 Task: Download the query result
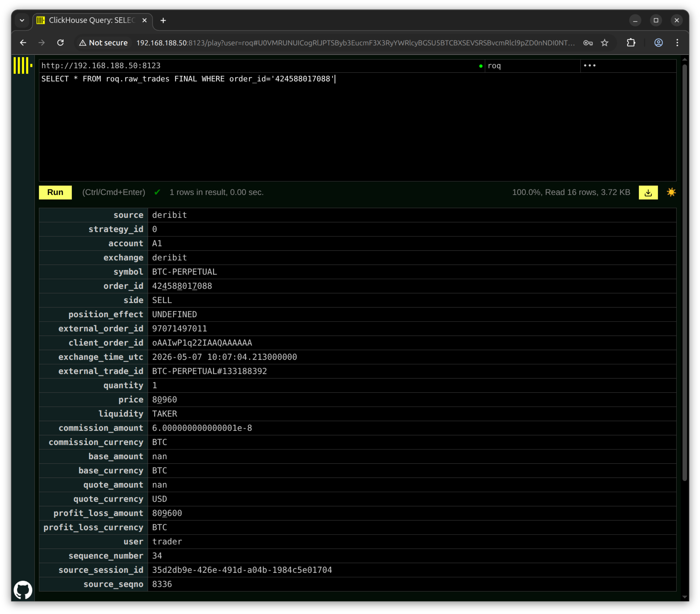coord(648,192)
